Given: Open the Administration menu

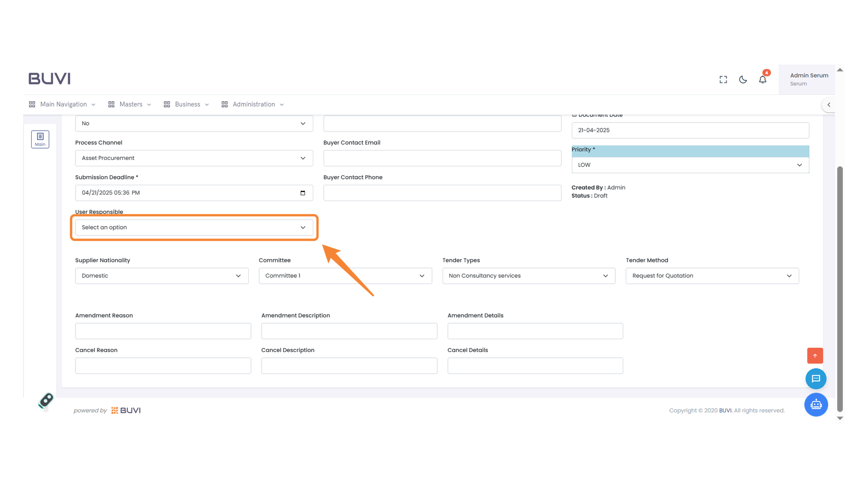Looking at the screenshot, I should 253,104.
